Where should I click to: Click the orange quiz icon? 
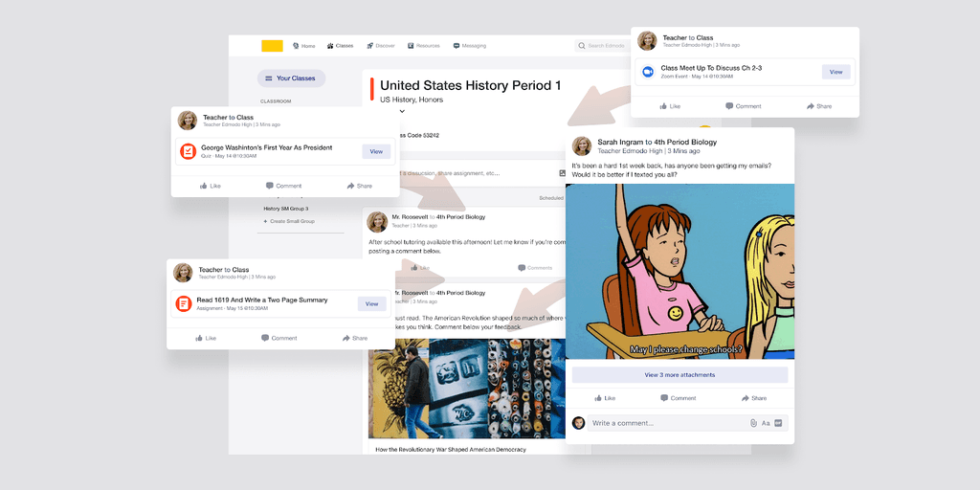tap(189, 150)
